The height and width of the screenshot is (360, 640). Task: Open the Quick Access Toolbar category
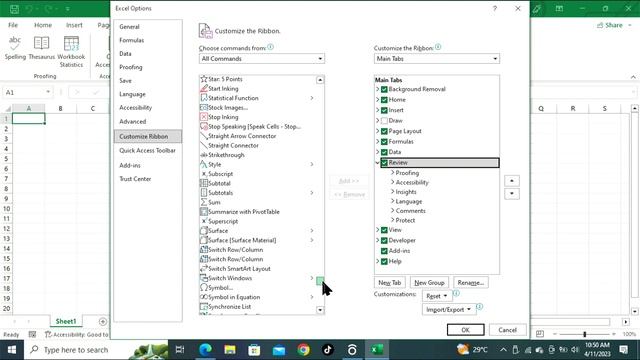[147, 151]
